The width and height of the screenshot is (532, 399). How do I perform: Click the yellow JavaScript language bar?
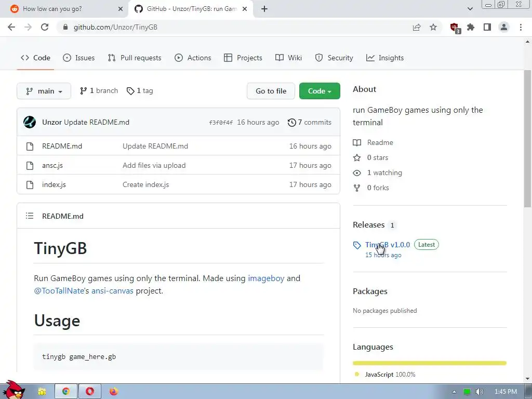[x=430, y=363]
